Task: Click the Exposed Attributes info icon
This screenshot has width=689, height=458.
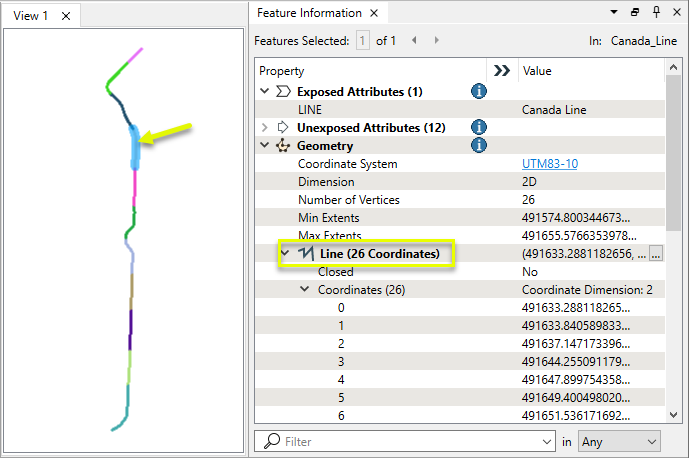Action: pyautogui.click(x=478, y=91)
